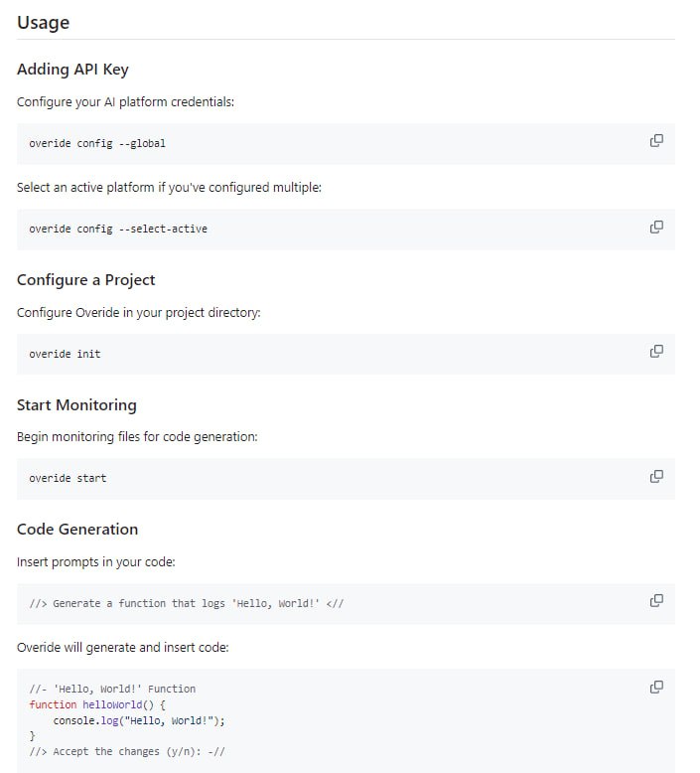Click the 'overide start' code text
700x773 pixels.
68,478
